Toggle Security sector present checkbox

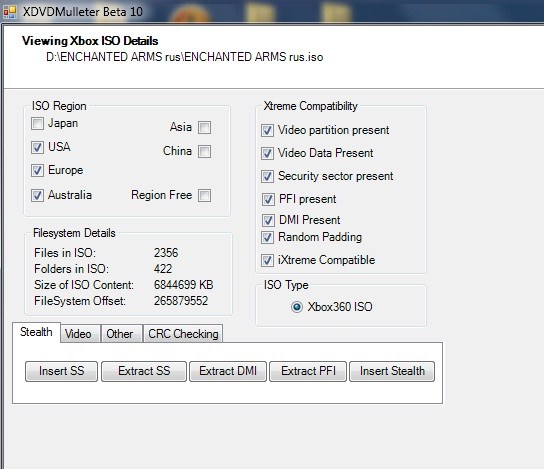267,177
